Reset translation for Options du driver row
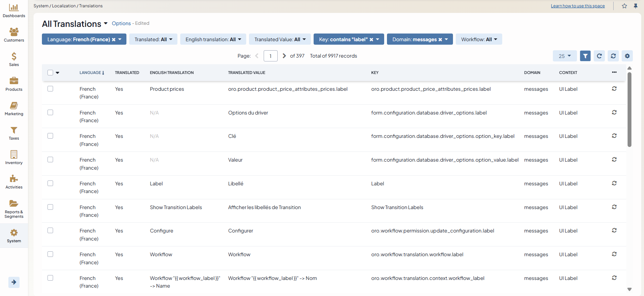 614,112
